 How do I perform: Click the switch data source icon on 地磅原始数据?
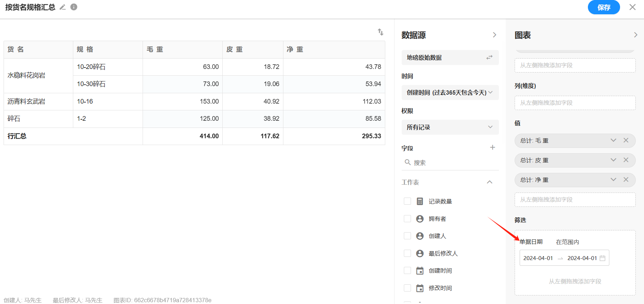tap(489, 58)
